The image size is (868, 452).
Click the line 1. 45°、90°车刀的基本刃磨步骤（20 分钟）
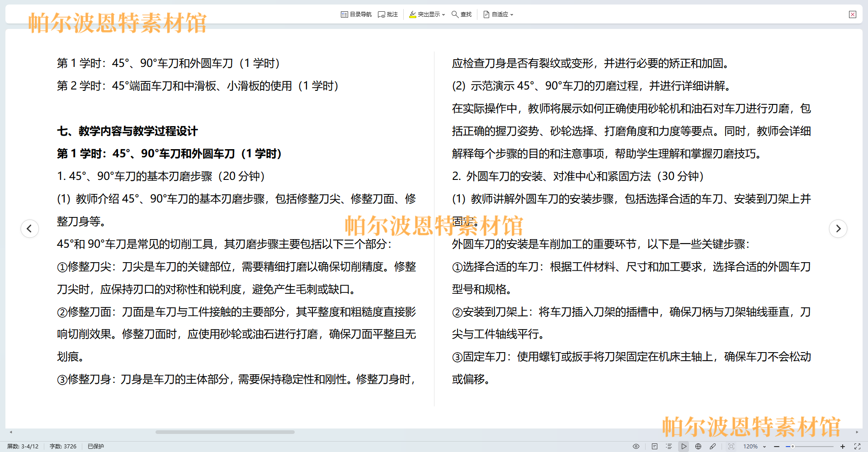[x=161, y=176]
